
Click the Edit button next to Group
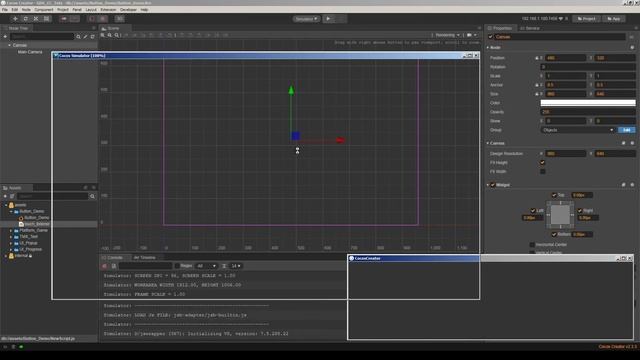click(x=627, y=130)
